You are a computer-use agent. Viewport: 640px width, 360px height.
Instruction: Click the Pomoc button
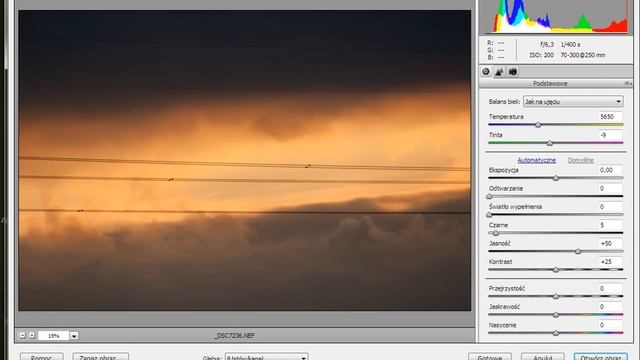click(x=42, y=357)
